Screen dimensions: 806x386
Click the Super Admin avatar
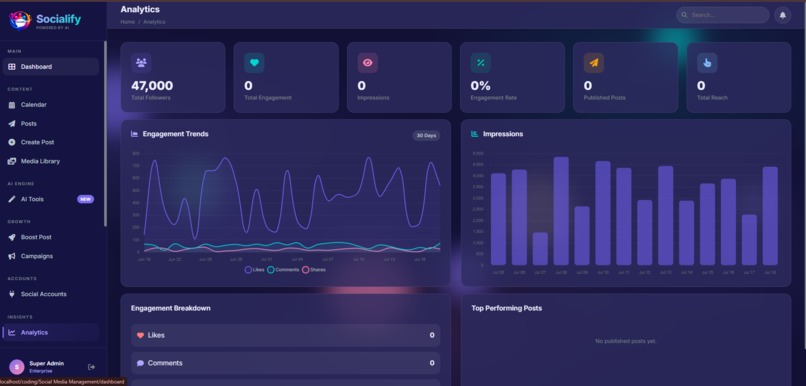coord(17,367)
